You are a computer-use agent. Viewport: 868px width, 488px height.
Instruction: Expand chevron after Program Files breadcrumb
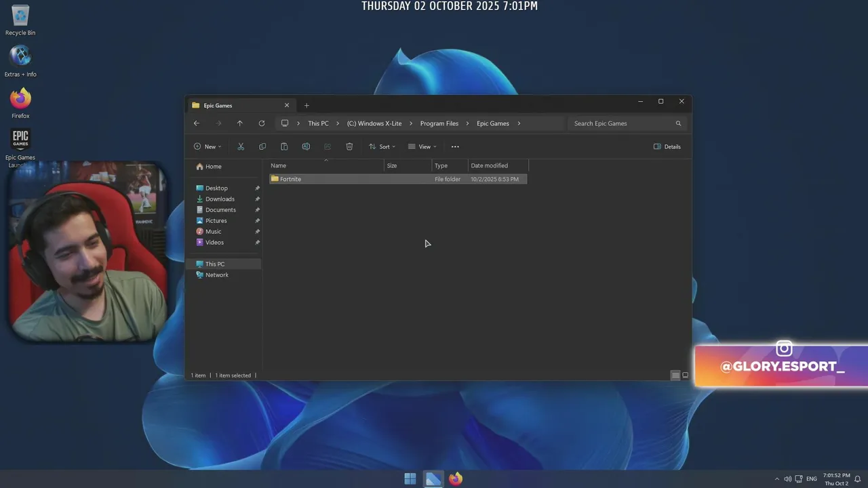coord(467,123)
